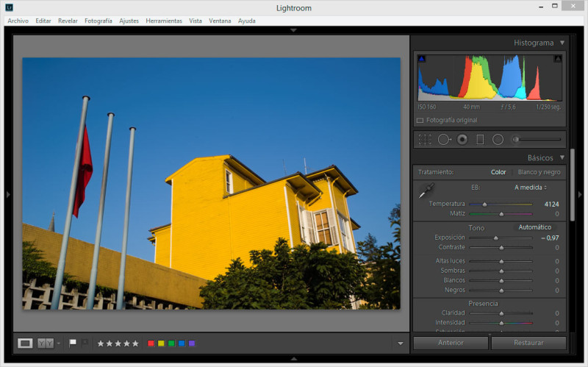Toggle the shadow clipping indicator in histogram
This screenshot has width=588, height=367.
coord(422,59)
